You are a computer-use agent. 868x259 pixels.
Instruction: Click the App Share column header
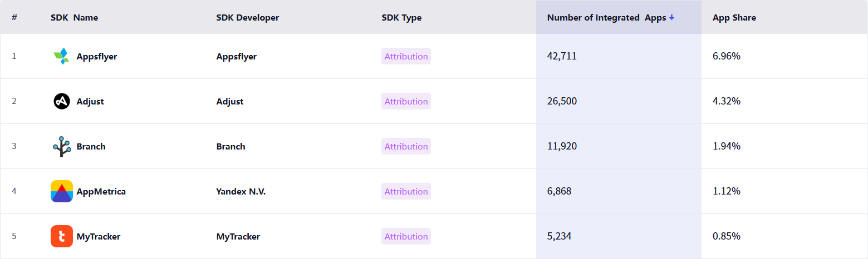pos(734,18)
